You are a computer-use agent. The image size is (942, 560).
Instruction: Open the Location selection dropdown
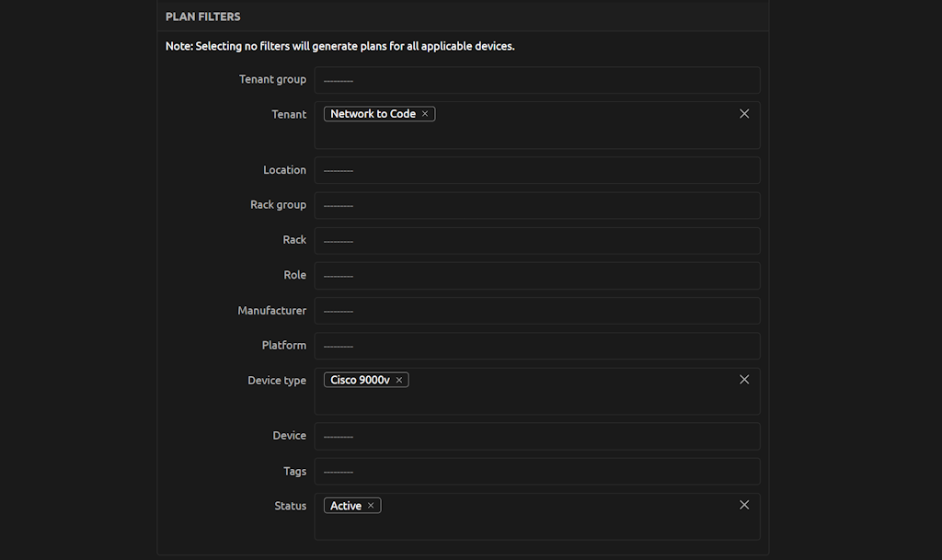[537, 170]
